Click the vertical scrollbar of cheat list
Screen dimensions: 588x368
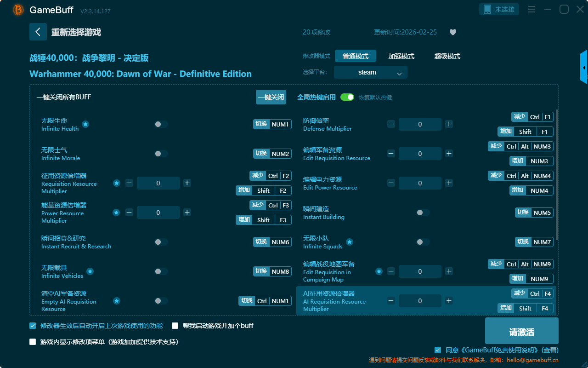point(557,175)
